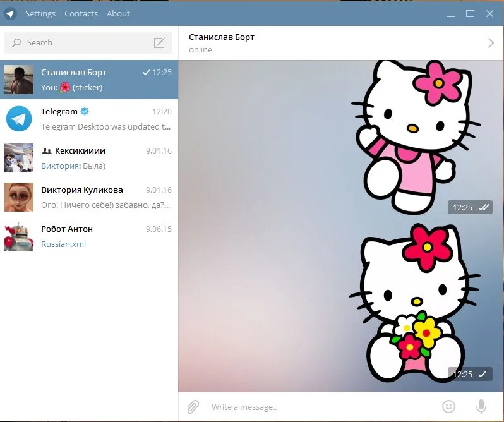Image resolution: width=504 pixels, height=422 pixels.
Task: Close the Telegram window
Action: [489, 14]
